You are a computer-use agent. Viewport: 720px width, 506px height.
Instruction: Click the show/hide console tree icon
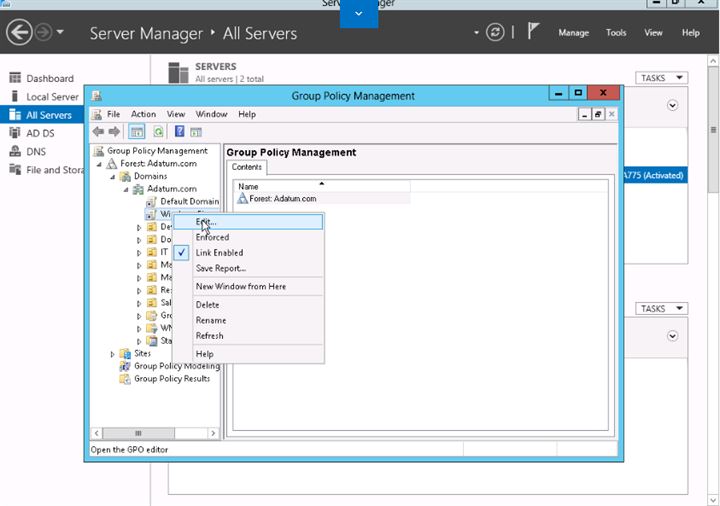coord(137,131)
